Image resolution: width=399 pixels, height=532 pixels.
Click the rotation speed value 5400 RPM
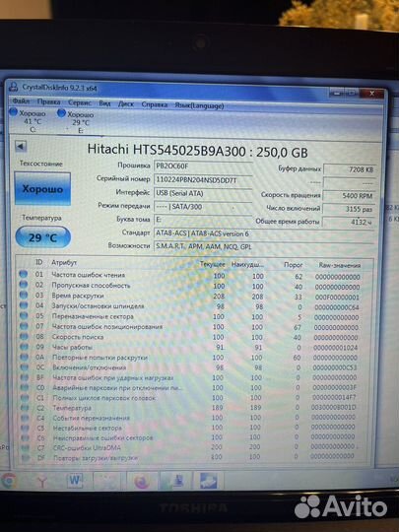click(349, 195)
